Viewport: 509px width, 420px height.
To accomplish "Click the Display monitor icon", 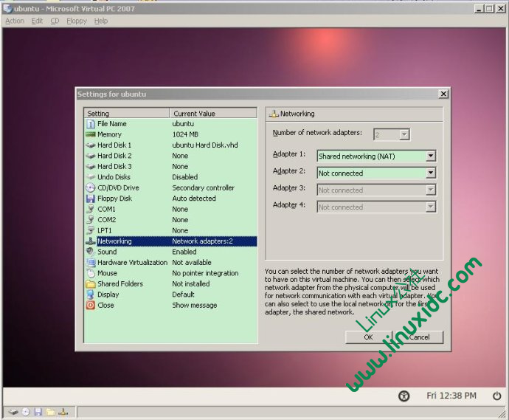I will pos(91,295).
